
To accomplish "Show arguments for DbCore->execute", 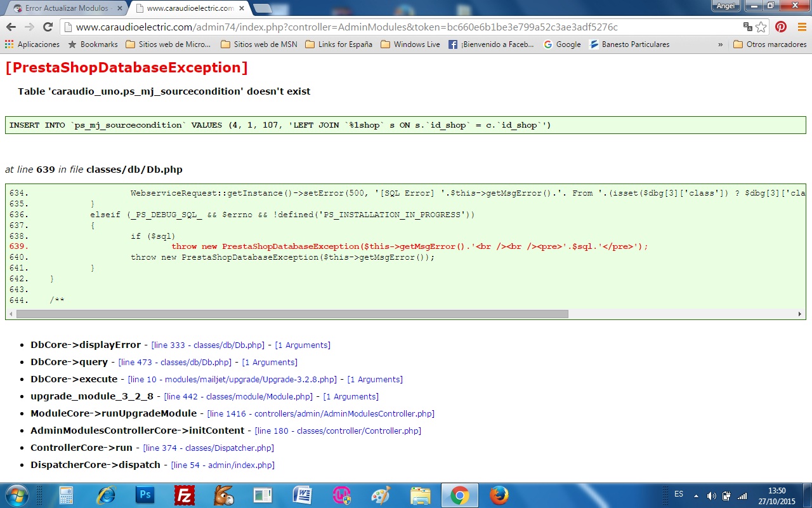I will [375, 379].
